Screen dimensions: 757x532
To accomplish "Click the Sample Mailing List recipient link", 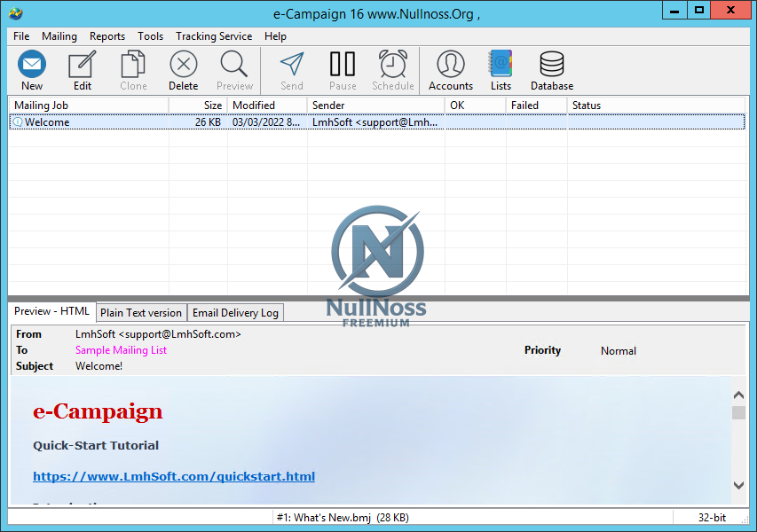I will click(121, 350).
